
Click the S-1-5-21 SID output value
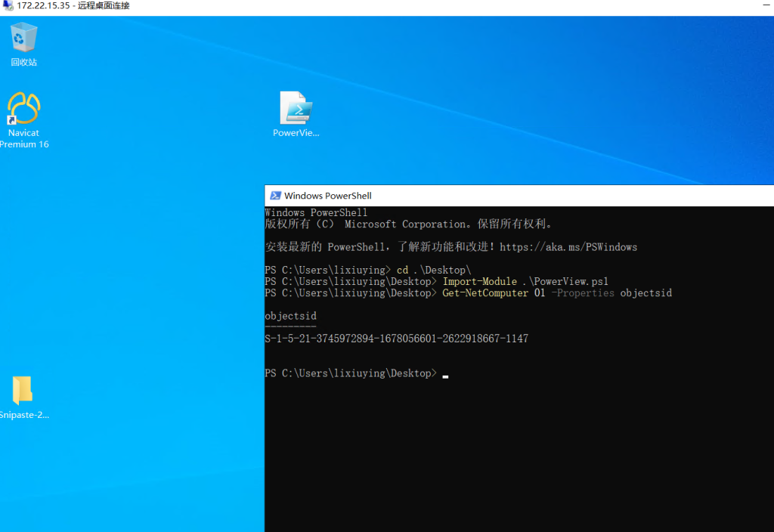pyautogui.click(x=396, y=339)
